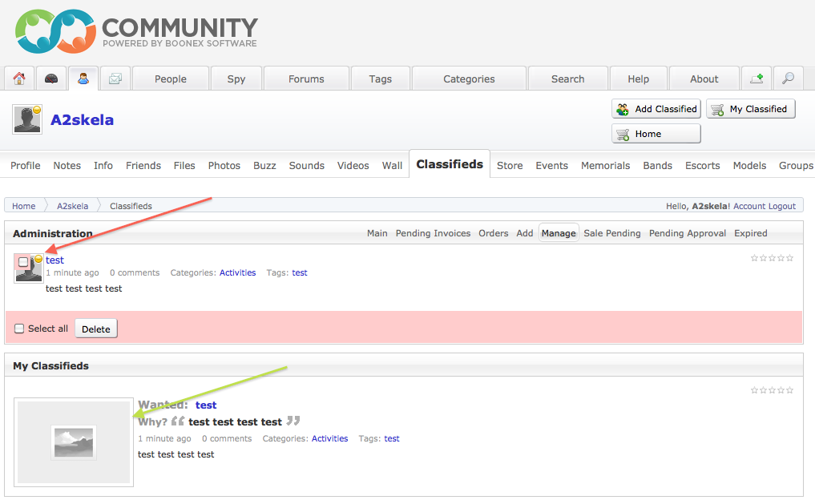Click the join icon with green plus

point(756,79)
